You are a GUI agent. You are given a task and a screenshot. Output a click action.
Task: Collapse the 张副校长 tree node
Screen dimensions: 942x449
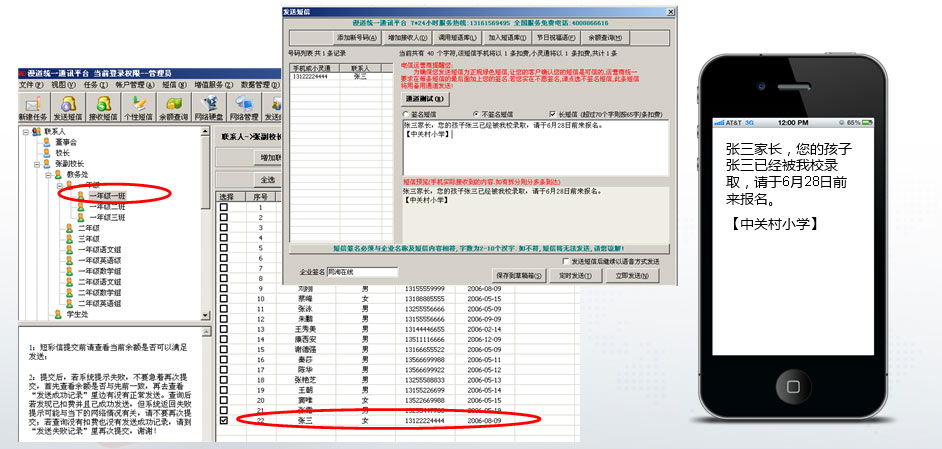click(x=36, y=164)
